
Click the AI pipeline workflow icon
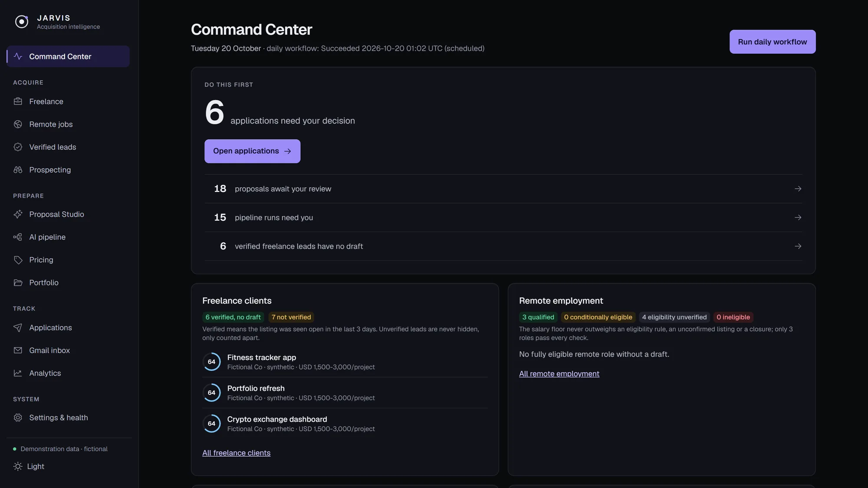[18, 237]
